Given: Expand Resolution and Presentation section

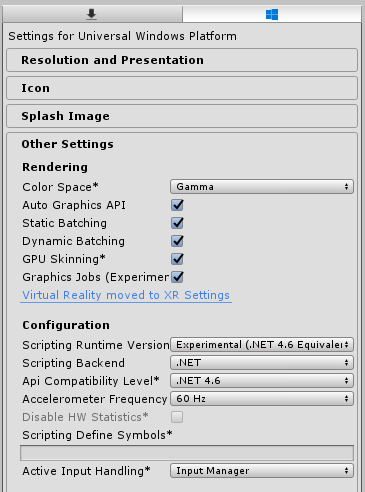Looking at the screenshot, I should tap(182, 60).
